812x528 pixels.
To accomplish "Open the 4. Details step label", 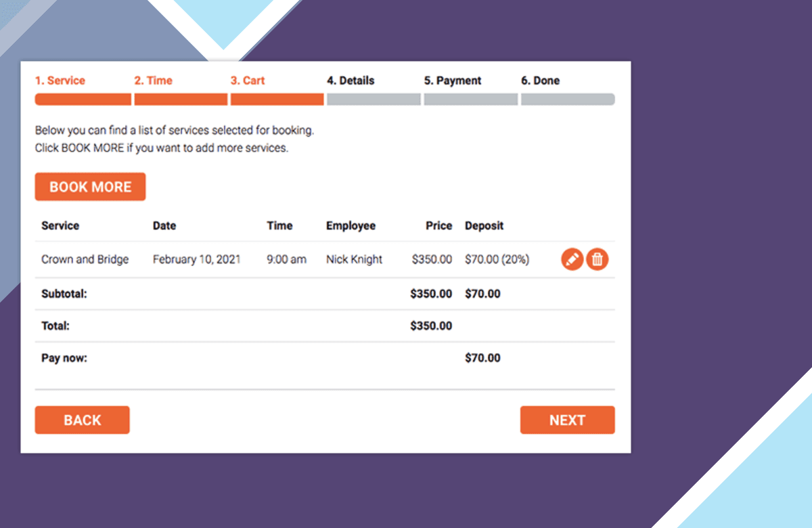I will point(351,81).
